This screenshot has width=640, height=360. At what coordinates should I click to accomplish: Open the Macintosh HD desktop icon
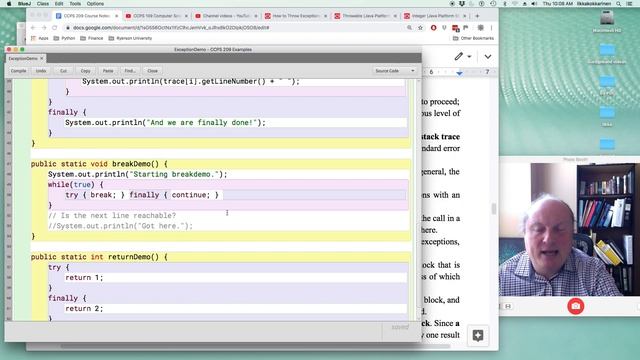[607, 22]
